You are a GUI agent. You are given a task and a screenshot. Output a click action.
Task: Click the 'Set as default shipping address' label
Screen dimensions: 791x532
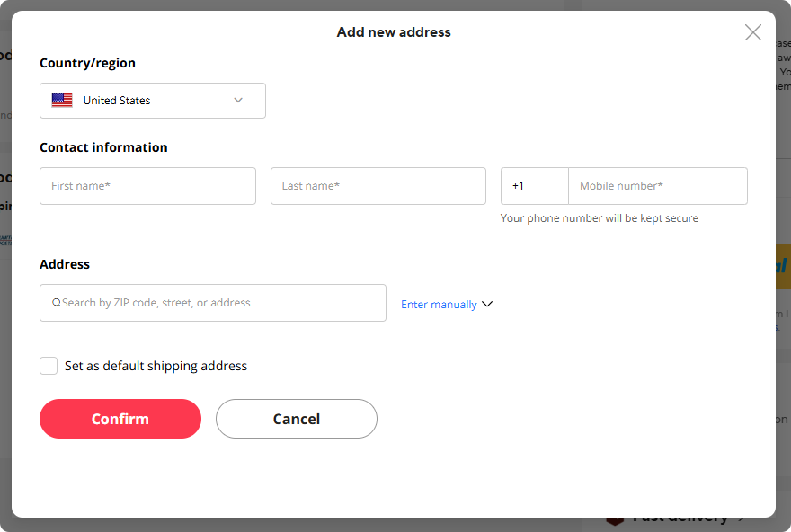point(156,366)
